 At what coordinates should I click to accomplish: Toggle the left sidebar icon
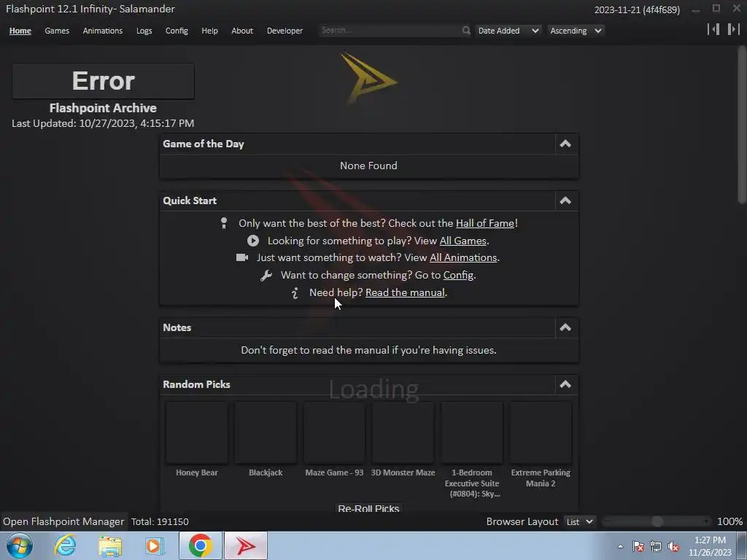click(713, 29)
